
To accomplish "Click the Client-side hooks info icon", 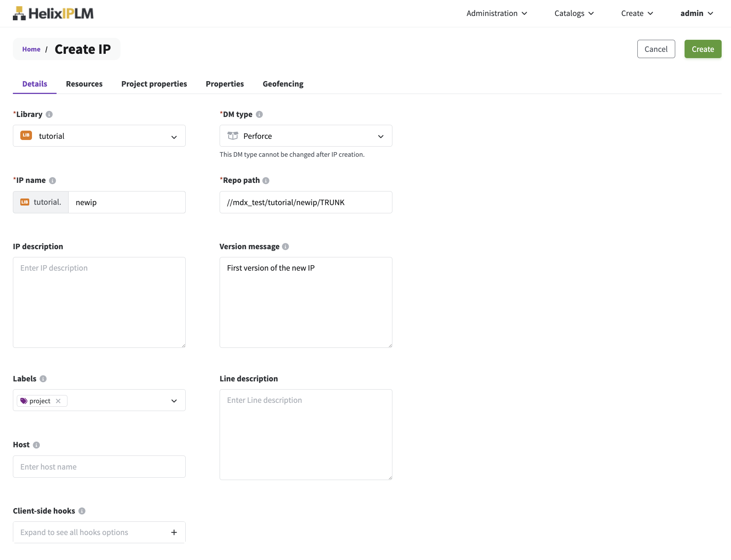I will coord(82,511).
